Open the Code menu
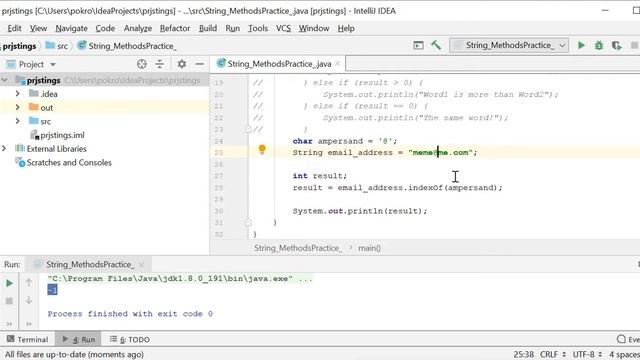Viewport: 640px width, 360px height. coord(105,28)
